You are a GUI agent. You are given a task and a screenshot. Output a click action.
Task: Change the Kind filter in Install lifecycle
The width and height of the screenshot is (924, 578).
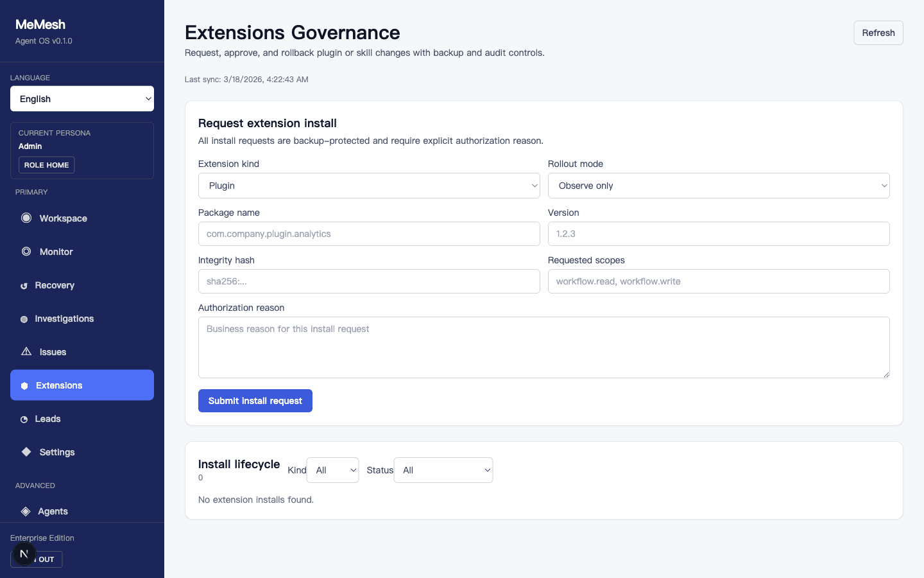(332, 469)
